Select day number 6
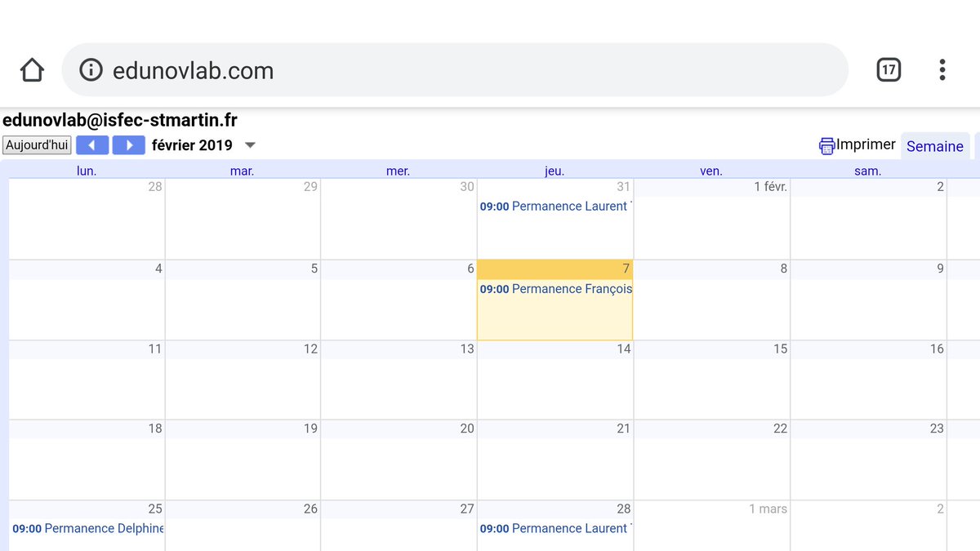 pos(470,269)
